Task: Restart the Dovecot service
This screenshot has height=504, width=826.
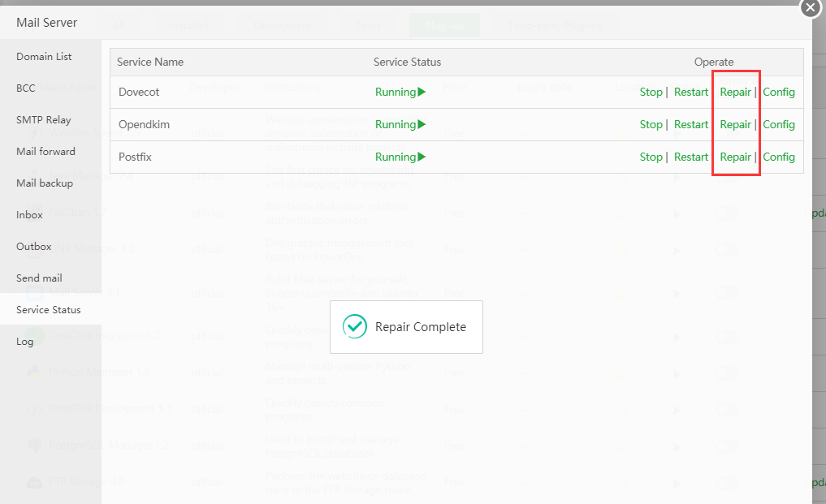Action: click(x=691, y=92)
